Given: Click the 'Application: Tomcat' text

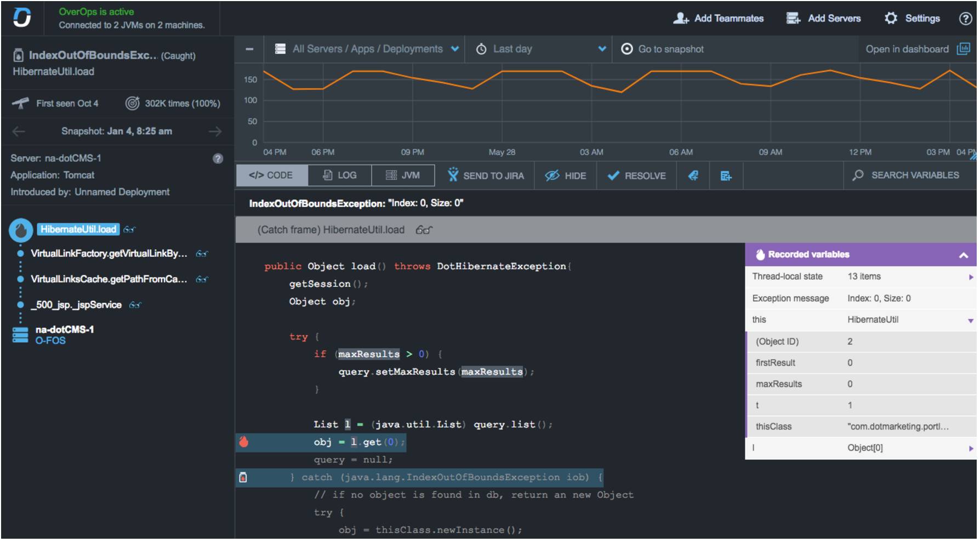Looking at the screenshot, I should 53,176.
